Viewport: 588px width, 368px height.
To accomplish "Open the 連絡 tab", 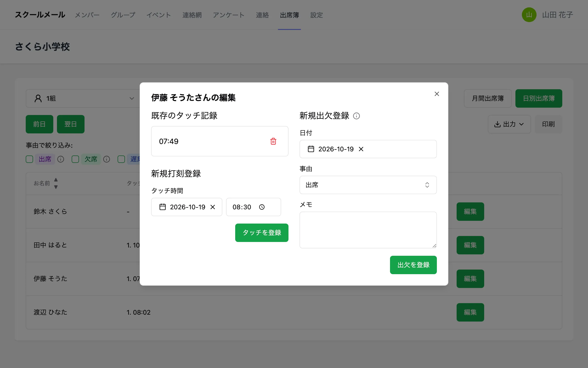I will 262,15.
